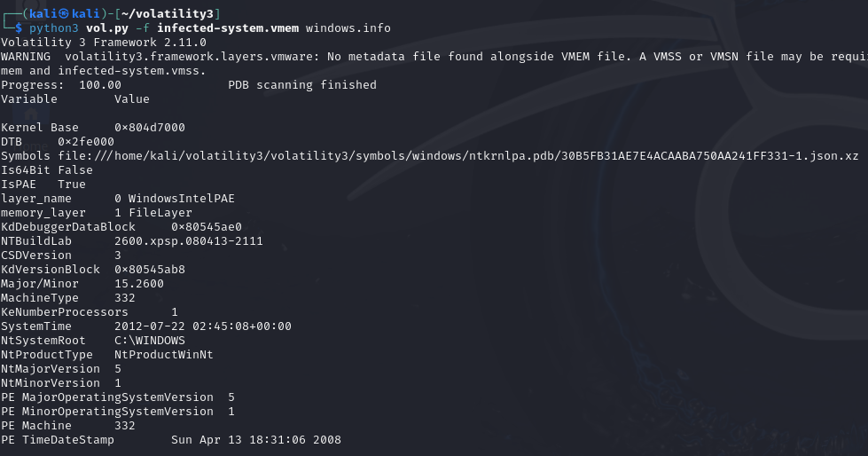Click the PE TimeDateStamp value
Screen dimensions: 868x456
pos(255,440)
